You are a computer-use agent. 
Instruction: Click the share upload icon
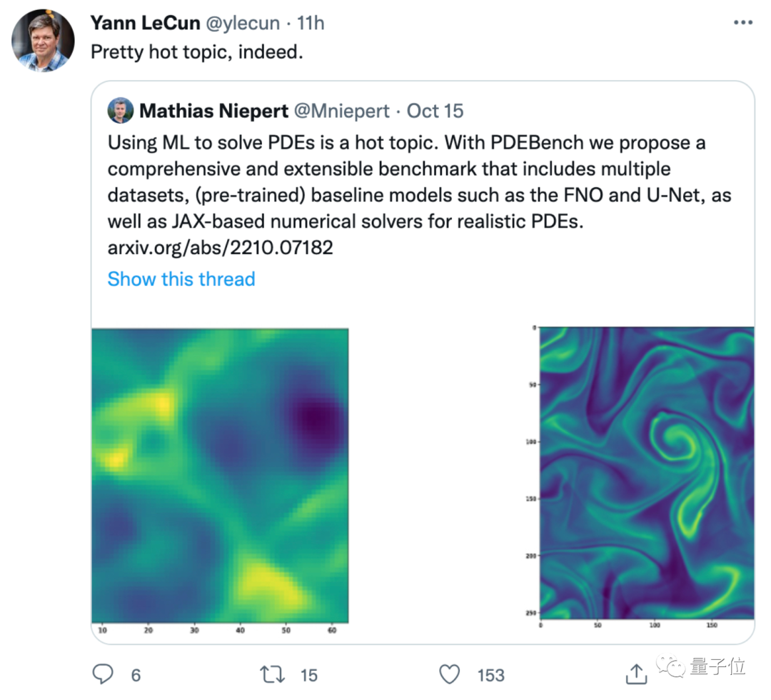point(636,673)
